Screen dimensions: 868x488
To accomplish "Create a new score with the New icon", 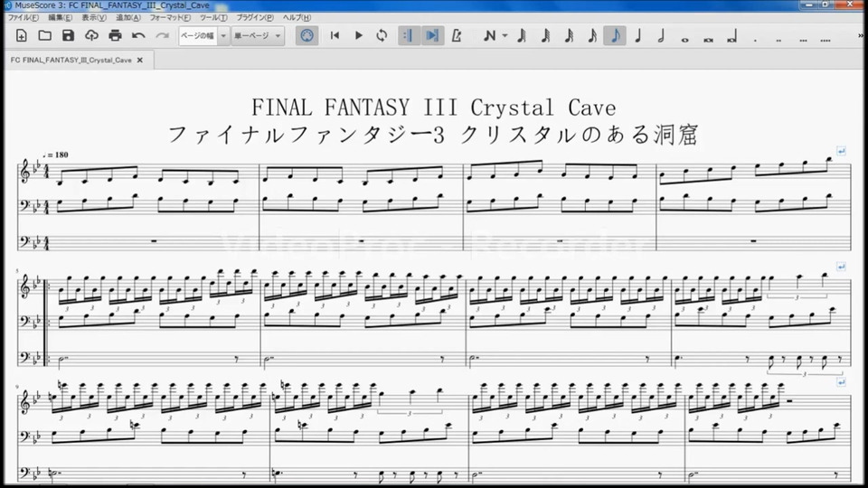I will (22, 36).
